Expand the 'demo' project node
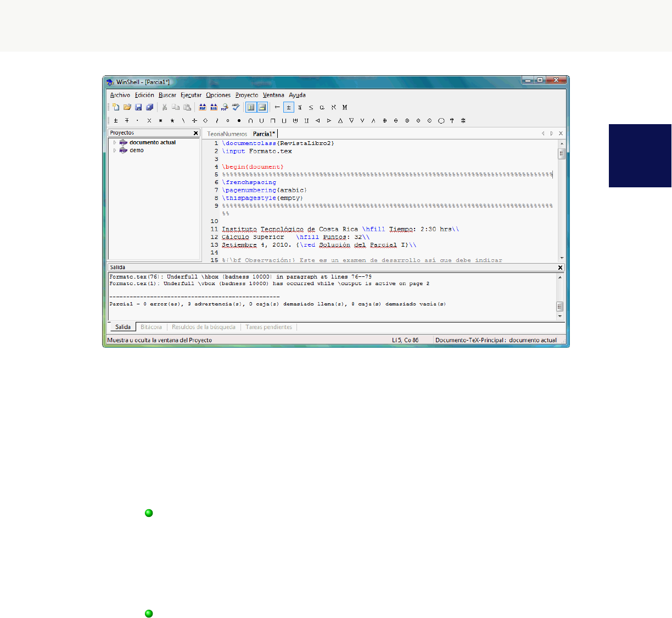The height and width of the screenshot is (618, 672). coord(115,150)
